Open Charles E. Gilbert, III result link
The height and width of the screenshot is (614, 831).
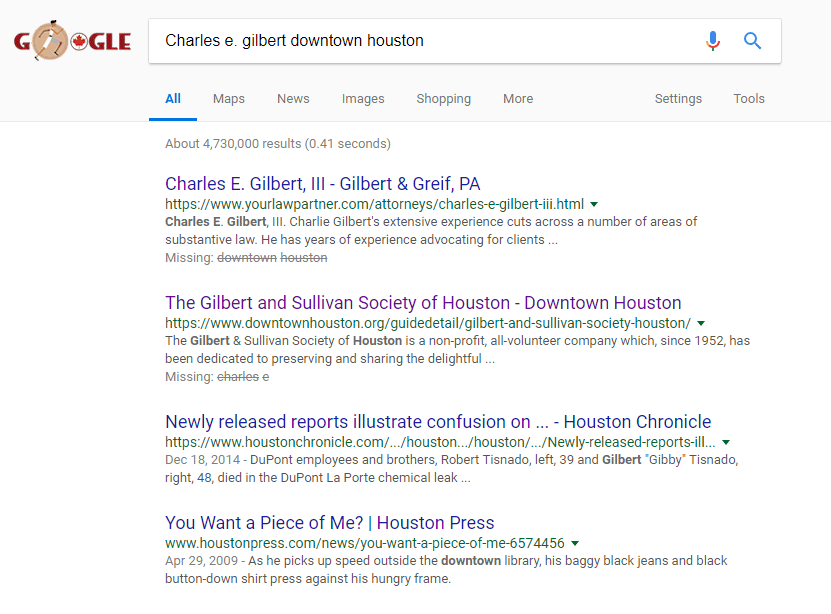pos(322,184)
